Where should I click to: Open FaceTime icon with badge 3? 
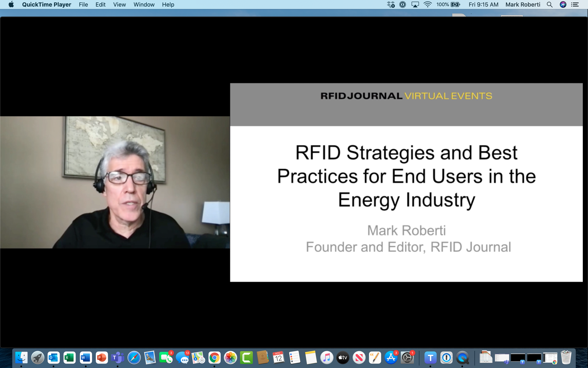click(166, 358)
